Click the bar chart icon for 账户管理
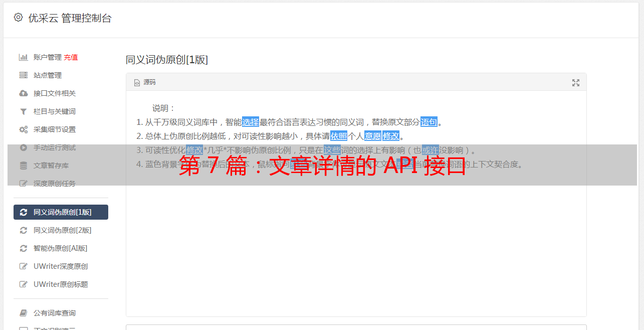The height and width of the screenshot is (330, 644). click(x=23, y=57)
